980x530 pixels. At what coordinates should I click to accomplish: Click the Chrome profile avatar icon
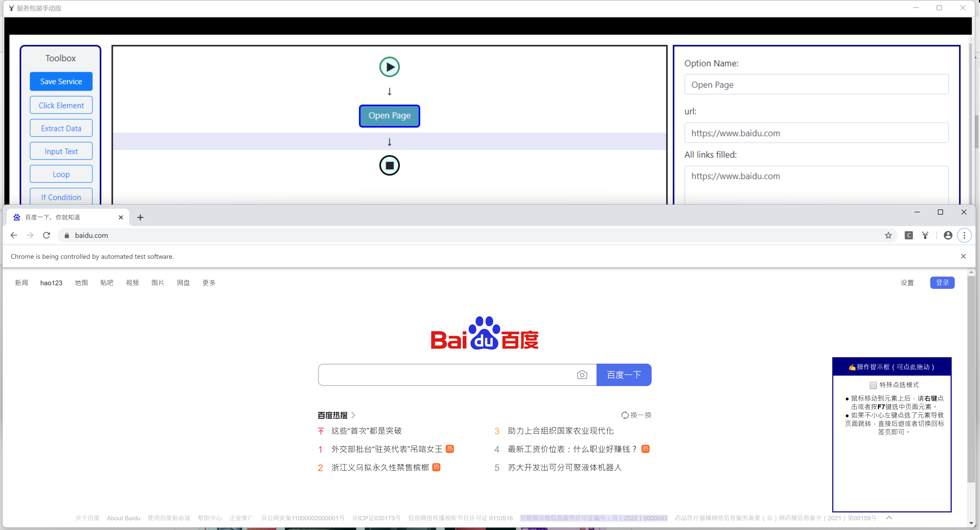click(948, 235)
